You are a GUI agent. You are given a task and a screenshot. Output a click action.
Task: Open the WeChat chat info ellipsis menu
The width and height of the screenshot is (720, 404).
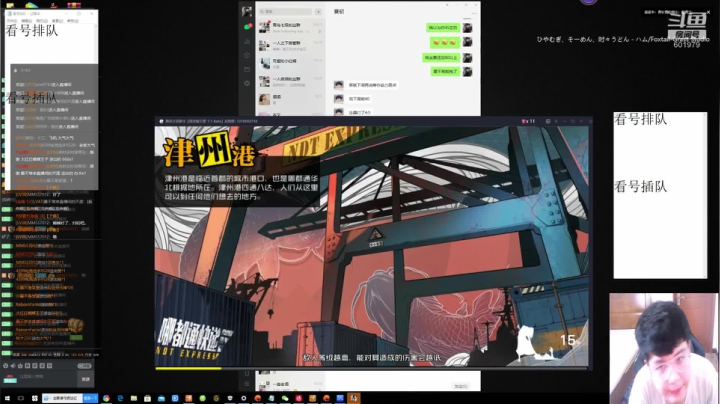(x=473, y=13)
